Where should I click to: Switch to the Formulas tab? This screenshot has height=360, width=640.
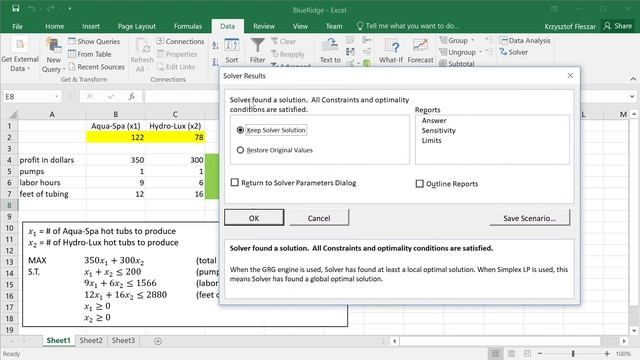(188, 26)
